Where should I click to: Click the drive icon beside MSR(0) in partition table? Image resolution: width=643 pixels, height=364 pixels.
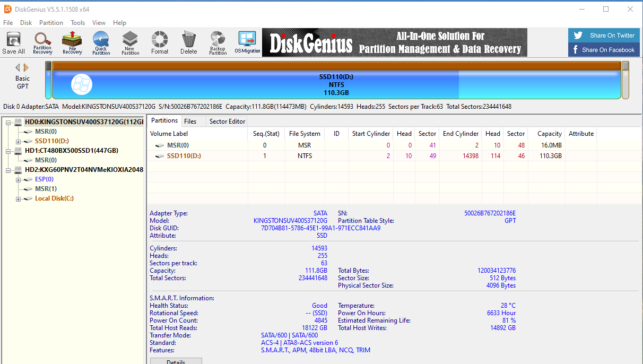[x=160, y=145]
